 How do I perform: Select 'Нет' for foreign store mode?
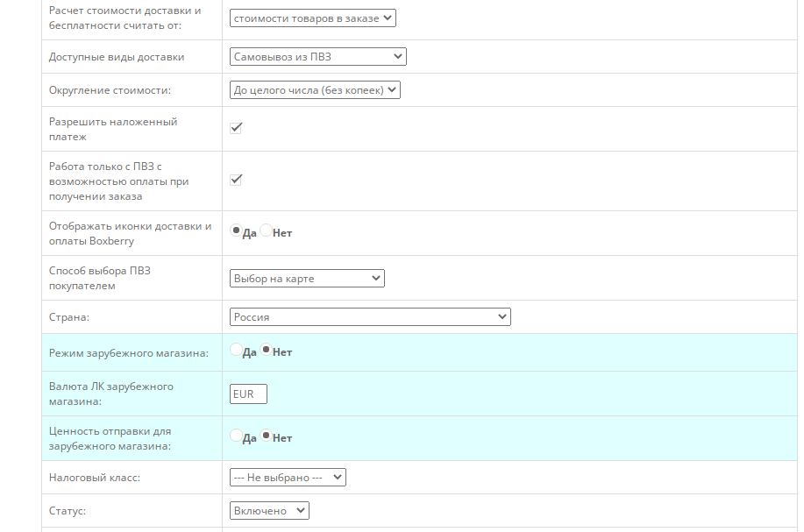[267, 350]
